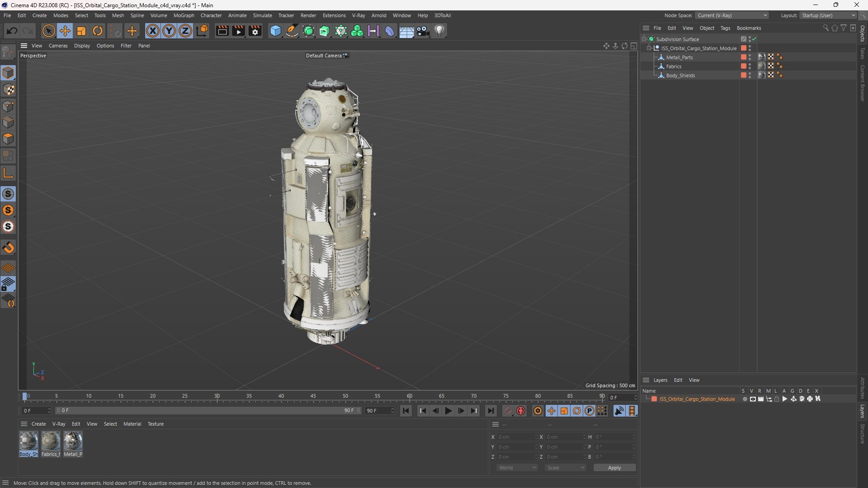The image size is (868, 488).
Task: Open World coordinate system dropdown
Action: click(517, 468)
